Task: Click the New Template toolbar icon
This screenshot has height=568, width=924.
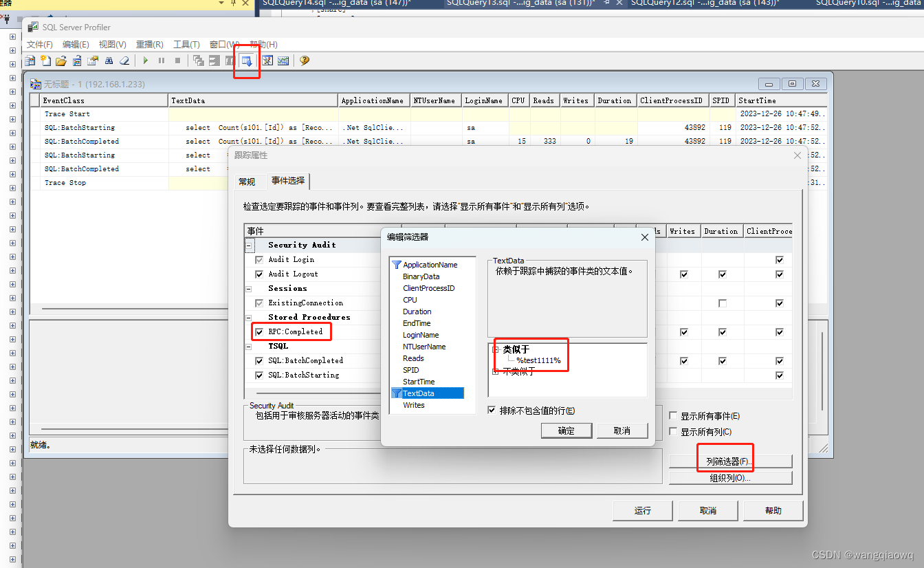Action: [45, 61]
